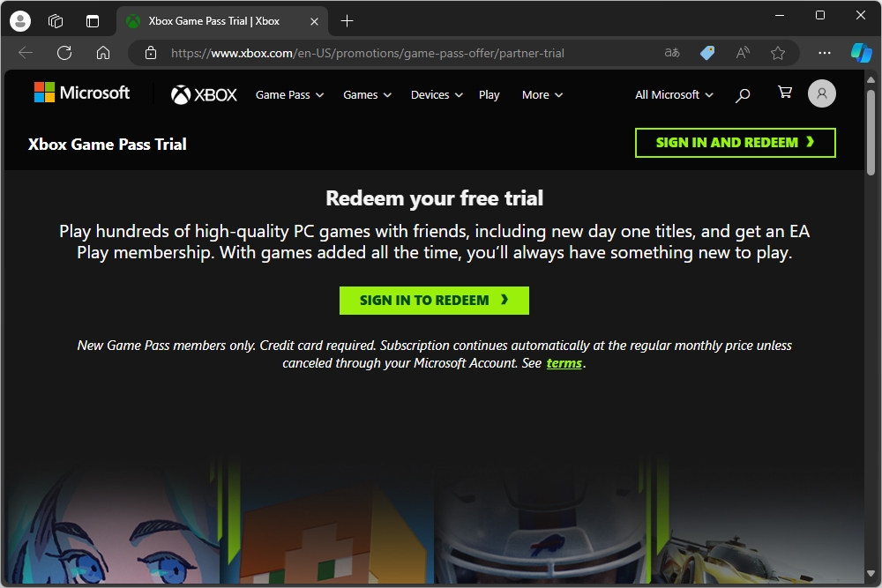Open the Play link in navigation
Viewport: 882px width, 588px height.
tap(489, 95)
